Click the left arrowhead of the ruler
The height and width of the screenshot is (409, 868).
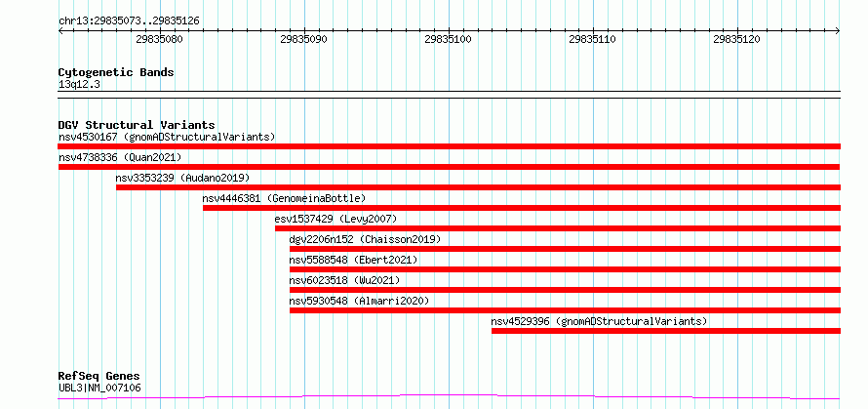pyautogui.click(x=60, y=30)
